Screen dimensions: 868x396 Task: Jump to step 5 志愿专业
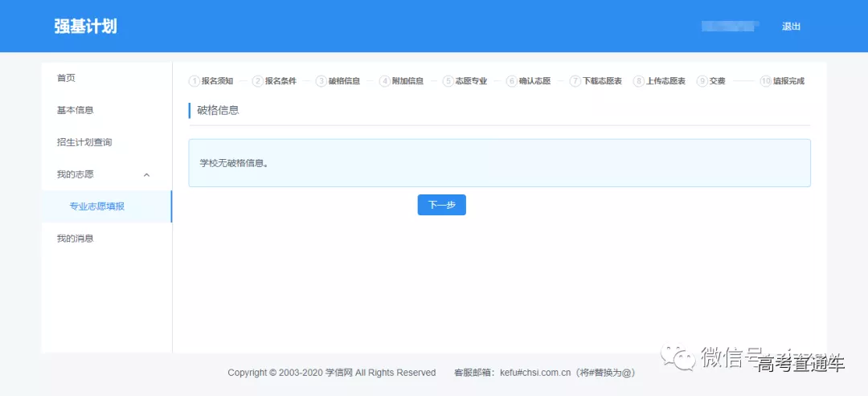click(465, 81)
